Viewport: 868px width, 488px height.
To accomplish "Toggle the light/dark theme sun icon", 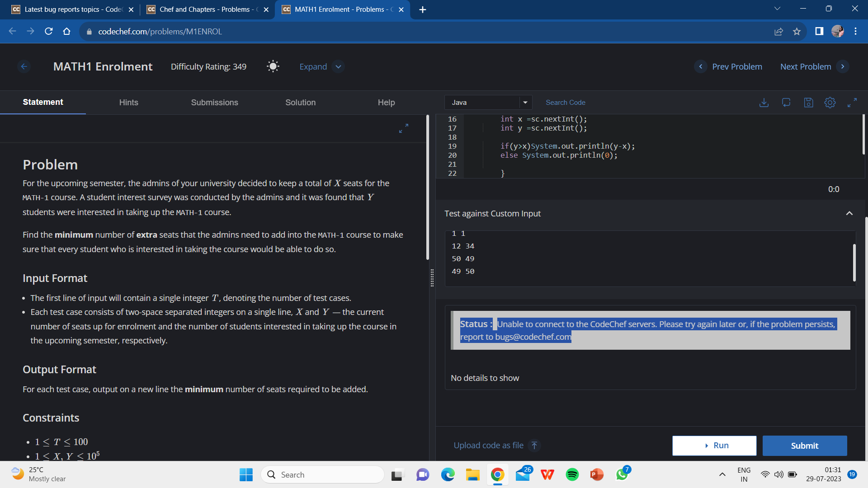I will tap(273, 66).
